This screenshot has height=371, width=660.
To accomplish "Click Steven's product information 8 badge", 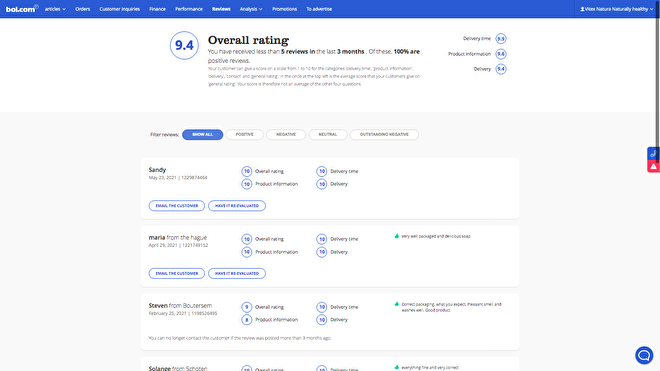I will click(247, 320).
